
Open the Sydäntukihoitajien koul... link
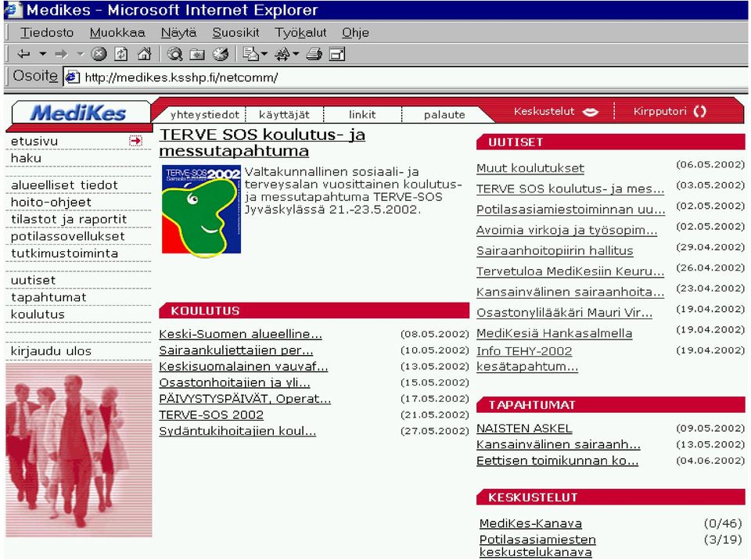pyautogui.click(x=238, y=431)
